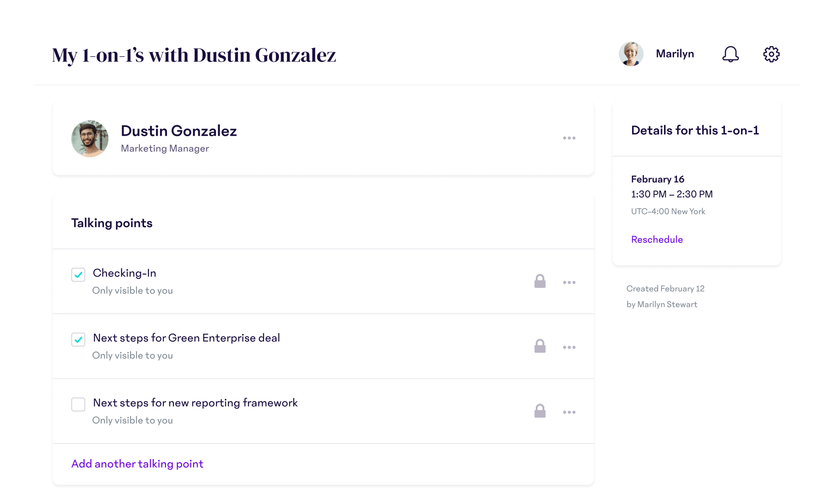The width and height of the screenshot is (828, 504).
Task: Click lock icon for Green Enterprise deal
Action: 539,346
